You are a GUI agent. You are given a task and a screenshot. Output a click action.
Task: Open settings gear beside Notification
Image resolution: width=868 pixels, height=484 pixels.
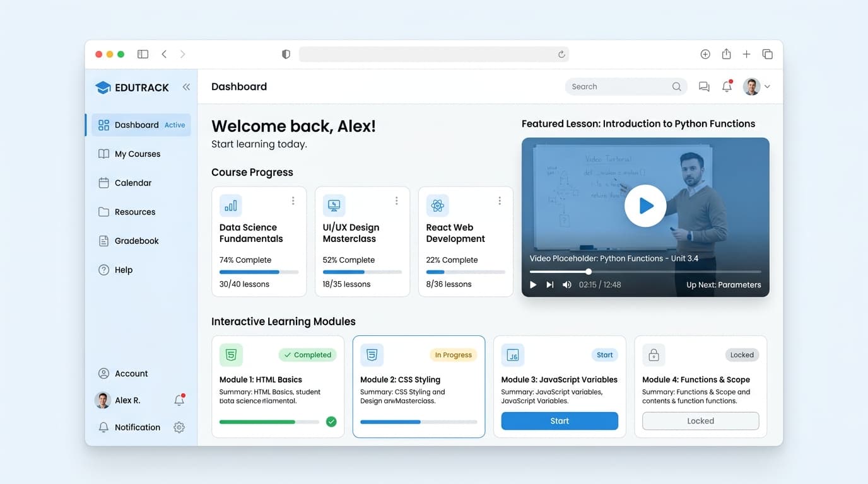[179, 427]
